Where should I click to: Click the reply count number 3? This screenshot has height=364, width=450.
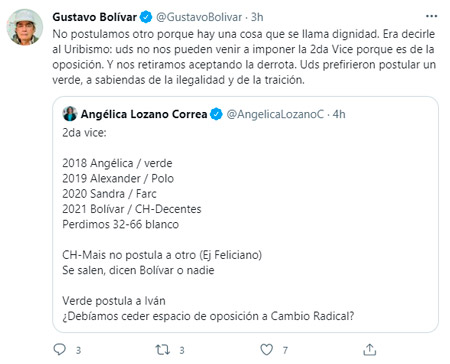click(x=78, y=350)
